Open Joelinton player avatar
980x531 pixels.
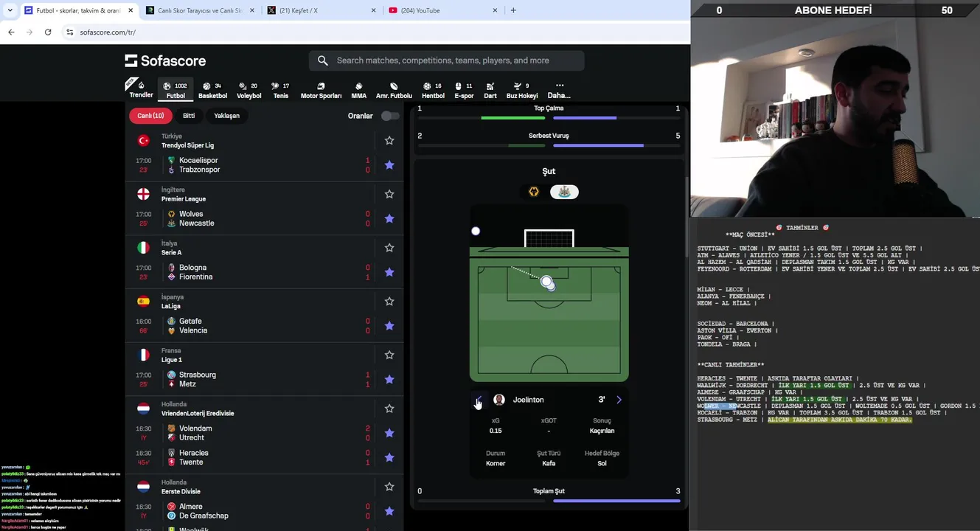coord(499,400)
